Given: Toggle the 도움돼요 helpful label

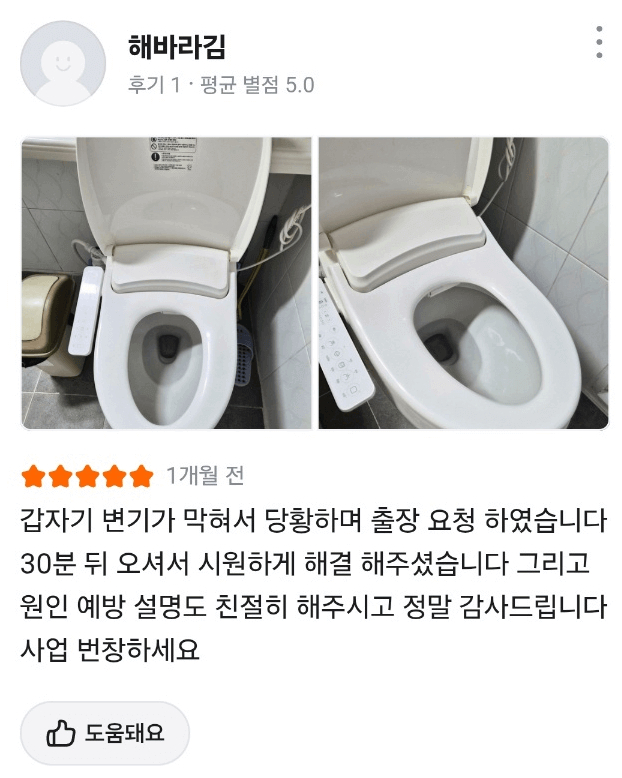Looking at the screenshot, I should [124, 732].
